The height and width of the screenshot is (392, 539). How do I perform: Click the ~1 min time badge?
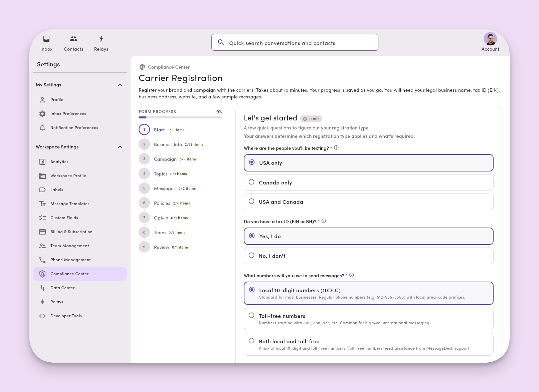[311, 119]
